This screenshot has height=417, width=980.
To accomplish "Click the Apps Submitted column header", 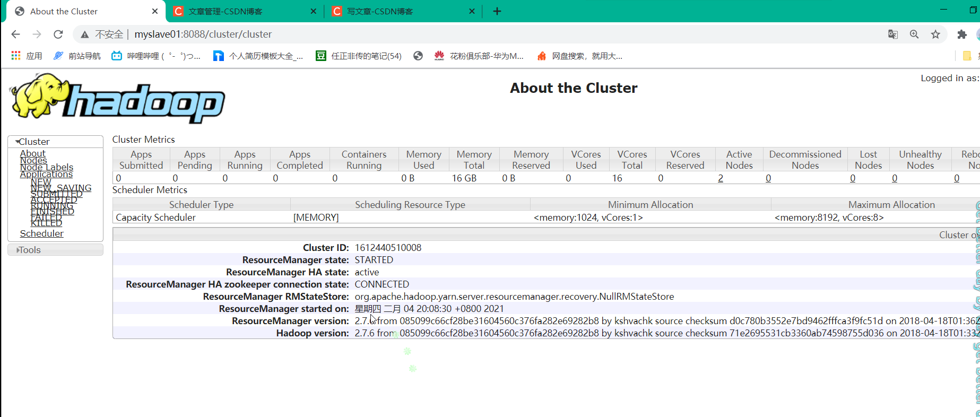I will [141, 160].
